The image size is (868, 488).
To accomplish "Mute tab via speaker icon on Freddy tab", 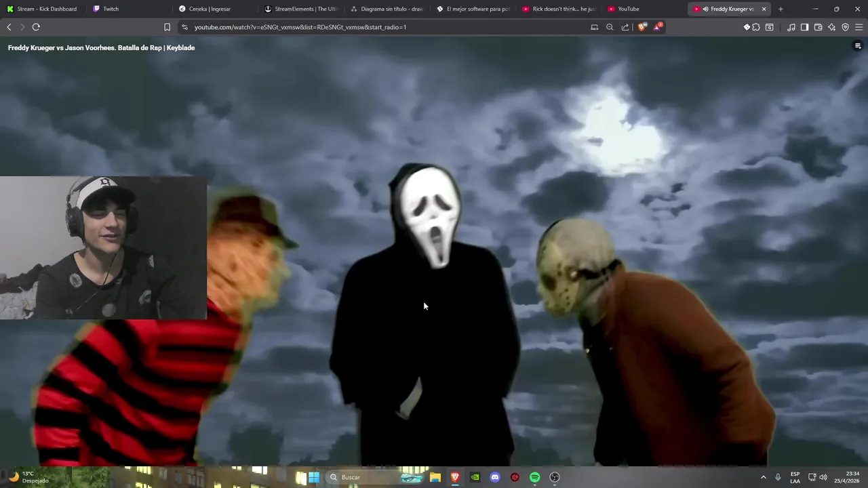I will tap(706, 9).
